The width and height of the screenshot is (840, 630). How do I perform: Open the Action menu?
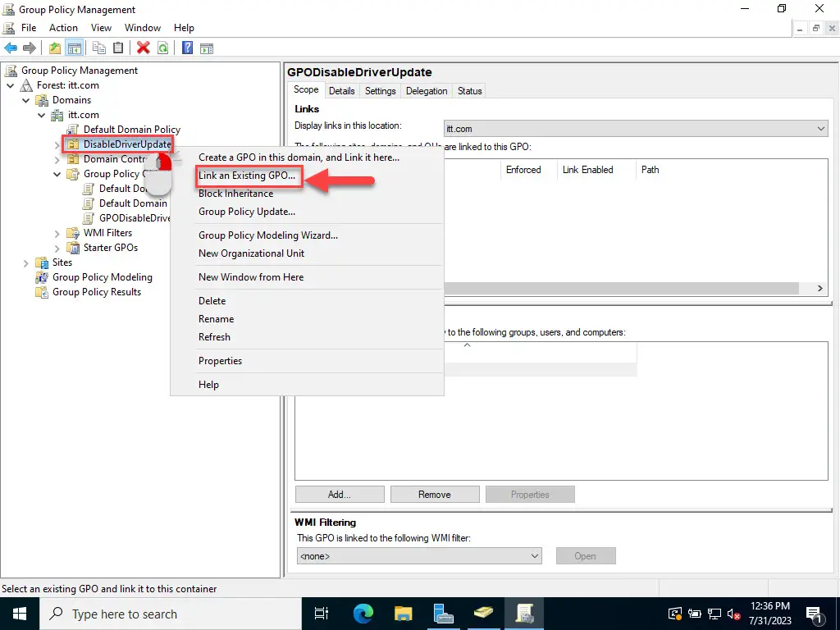coord(63,28)
